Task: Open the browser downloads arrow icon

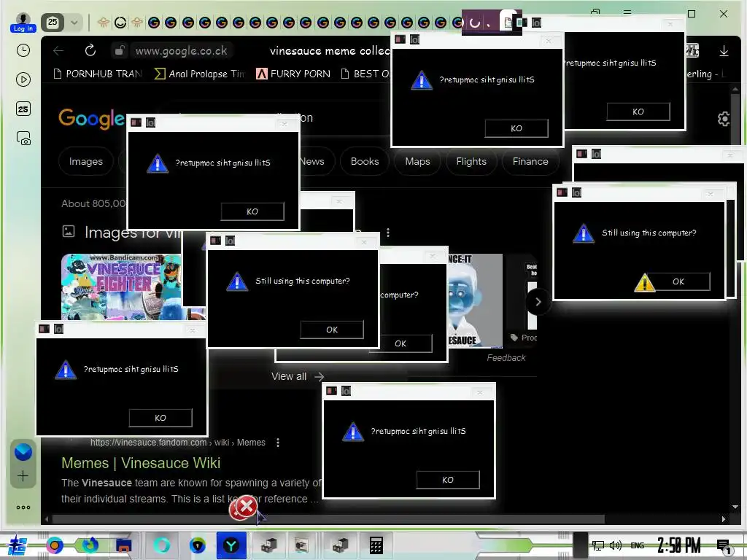Action: pos(724,50)
